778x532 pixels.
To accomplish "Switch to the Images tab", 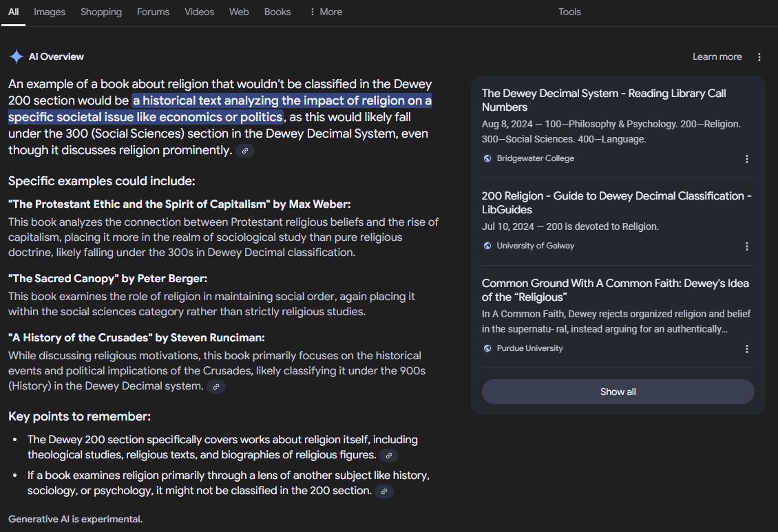I will coord(49,12).
